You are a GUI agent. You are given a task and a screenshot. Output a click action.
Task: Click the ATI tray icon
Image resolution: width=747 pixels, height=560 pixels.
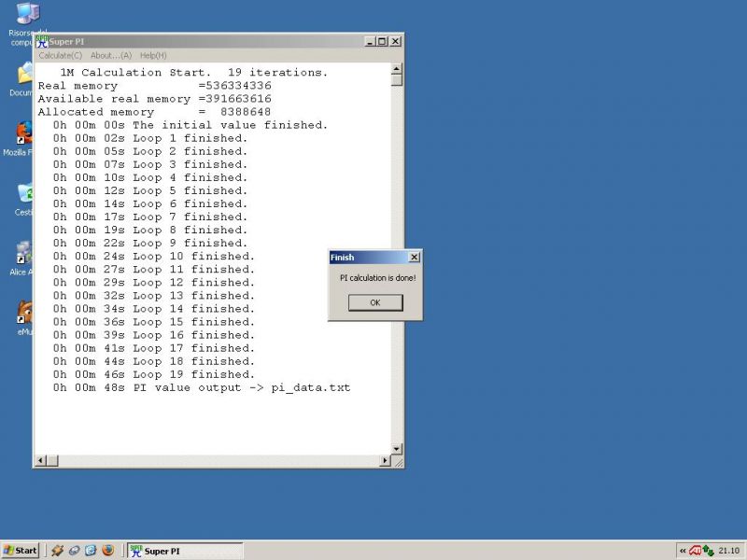click(x=696, y=551)
